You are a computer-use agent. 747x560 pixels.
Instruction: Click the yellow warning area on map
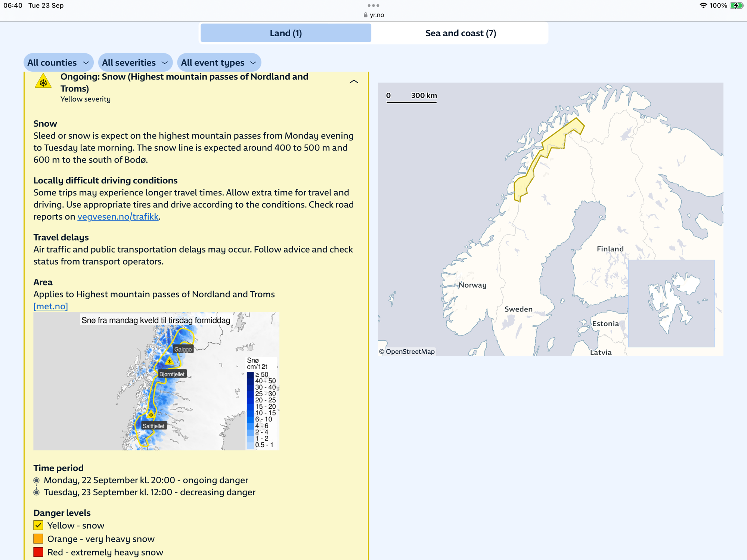[x=554, y=140]
